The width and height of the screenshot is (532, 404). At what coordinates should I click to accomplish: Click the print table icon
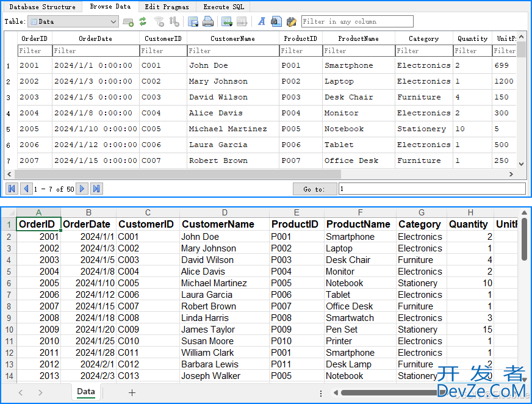tap(208, 22)
